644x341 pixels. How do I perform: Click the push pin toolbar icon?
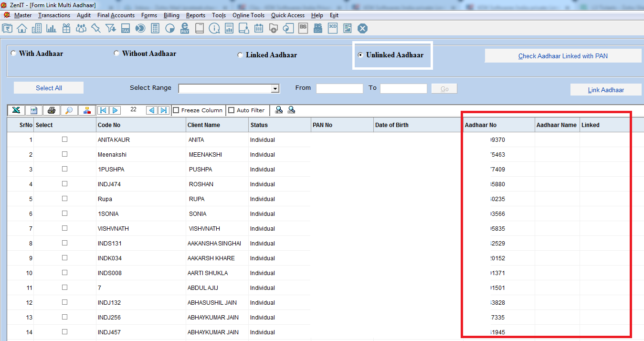click(96, 28)
